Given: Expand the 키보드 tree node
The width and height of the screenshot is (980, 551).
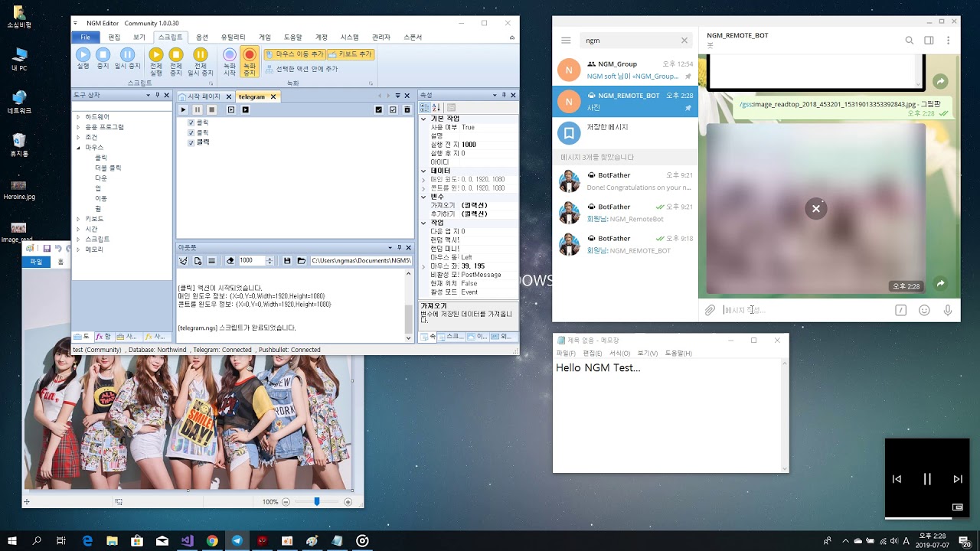Looking at the screenshot, I should [x=78, y=219].
